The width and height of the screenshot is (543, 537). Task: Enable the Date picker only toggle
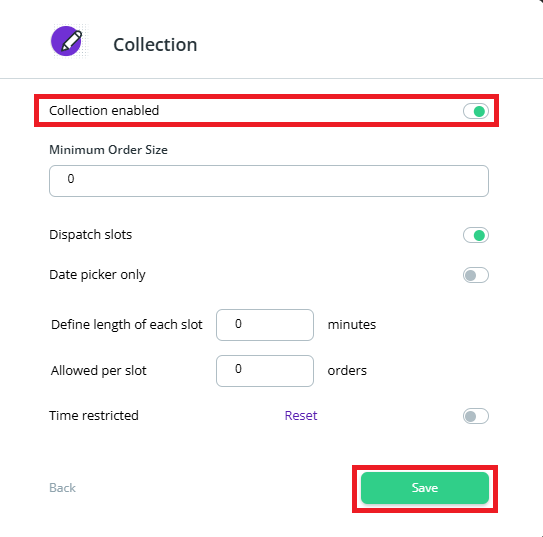(x=476, y=275)
